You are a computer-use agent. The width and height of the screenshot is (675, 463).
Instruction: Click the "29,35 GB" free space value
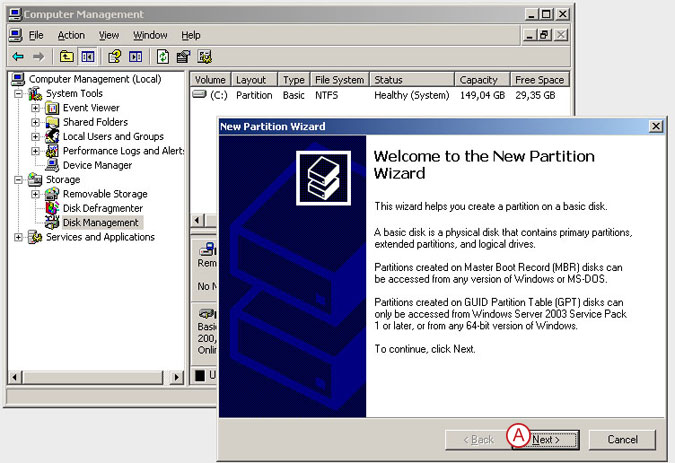click(535, 95)
